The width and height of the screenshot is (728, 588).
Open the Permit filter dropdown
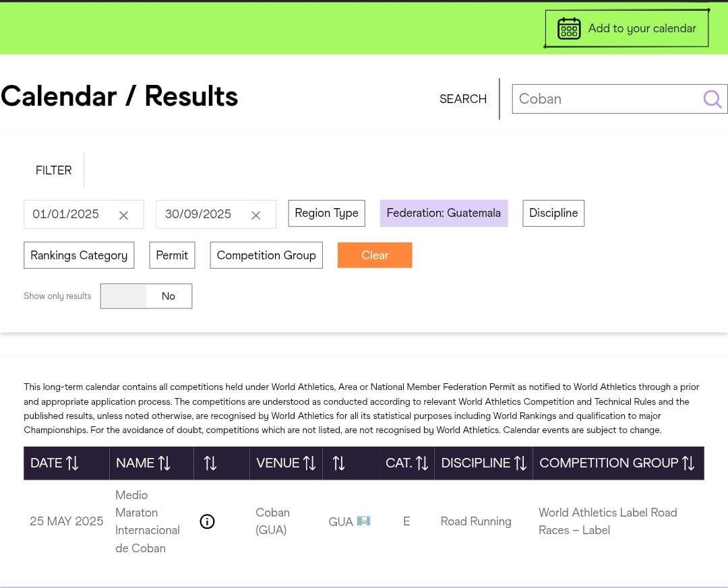(x=172, y=255)
